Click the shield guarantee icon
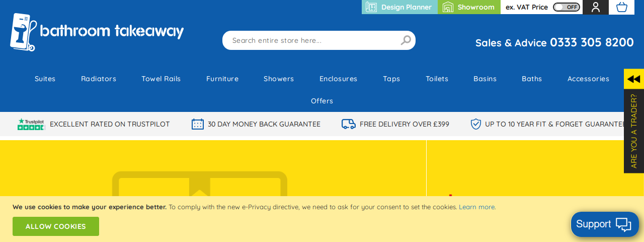The width and height of the screenshot is (644, 242). [476, 124]
